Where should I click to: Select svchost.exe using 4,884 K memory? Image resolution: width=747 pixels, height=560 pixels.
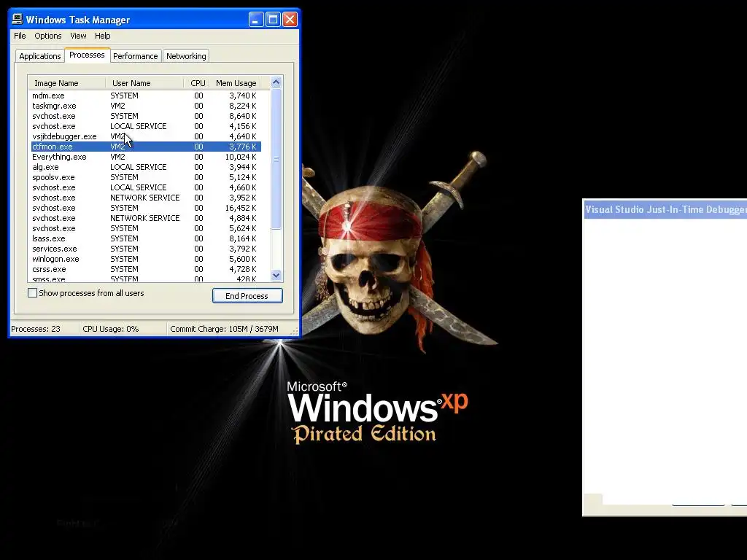[144, 218]
